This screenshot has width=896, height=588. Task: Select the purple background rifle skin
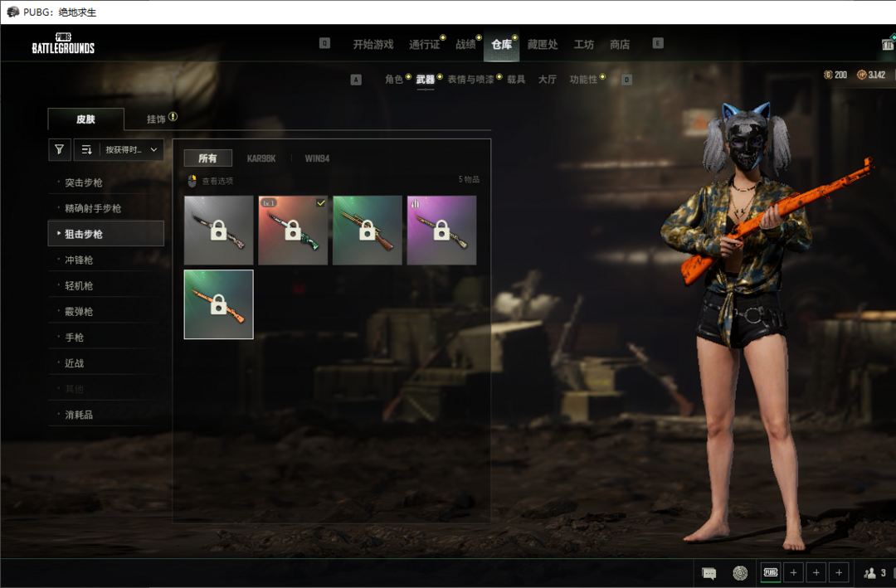(441, 231)
